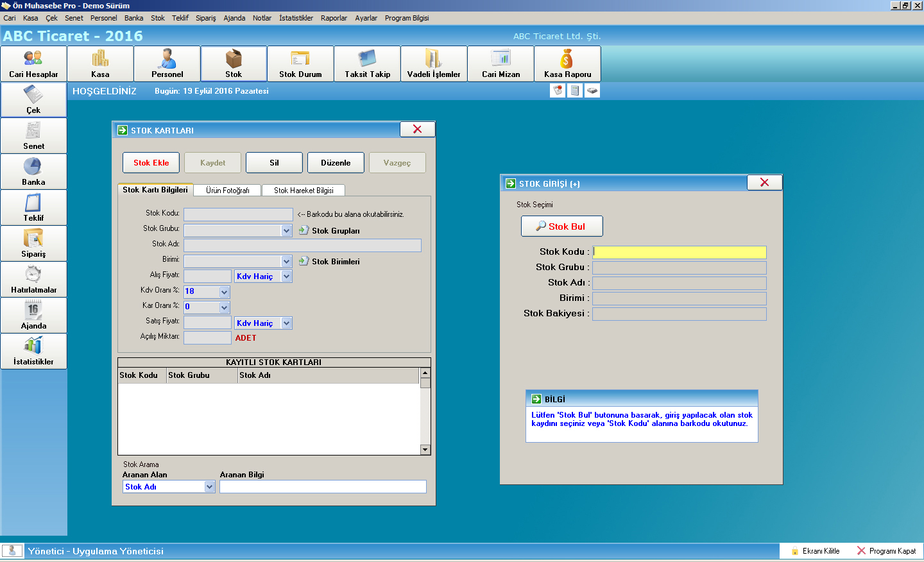Switch to Ürün Fotoğrafı tab

click(x=228, y=191)
